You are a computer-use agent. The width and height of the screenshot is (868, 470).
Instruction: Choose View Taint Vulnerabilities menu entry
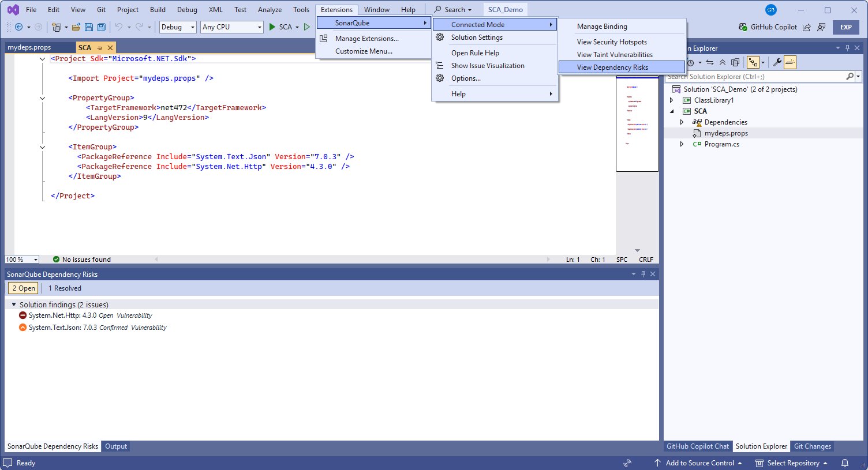click(622, 55)
